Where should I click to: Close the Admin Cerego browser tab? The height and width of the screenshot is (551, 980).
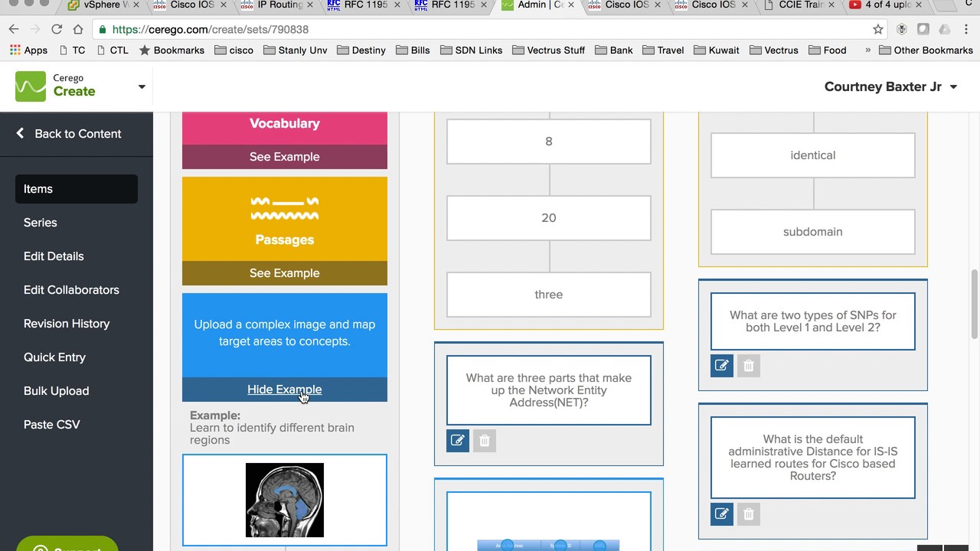tap(571, 5)
